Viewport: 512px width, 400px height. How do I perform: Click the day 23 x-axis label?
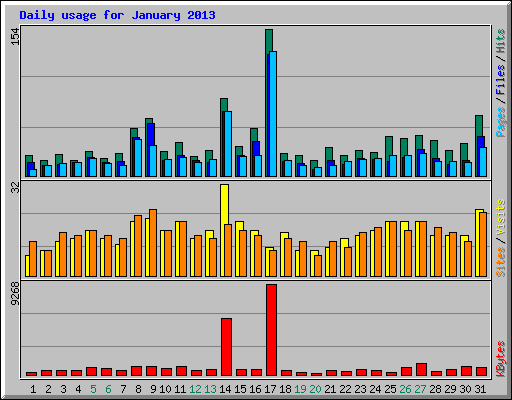360,389
